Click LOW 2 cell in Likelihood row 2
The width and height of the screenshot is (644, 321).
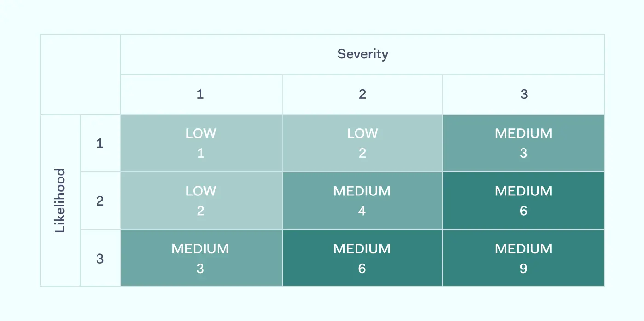tap(201, 201)
